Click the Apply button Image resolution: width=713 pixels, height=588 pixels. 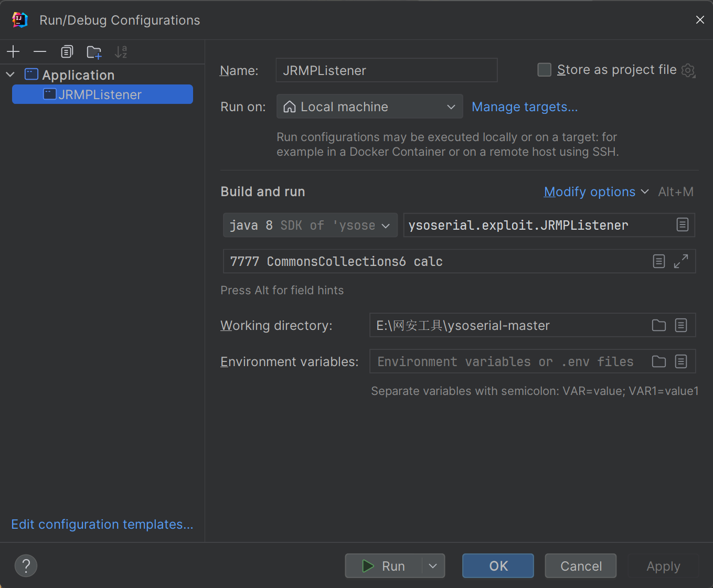[663, 566]
